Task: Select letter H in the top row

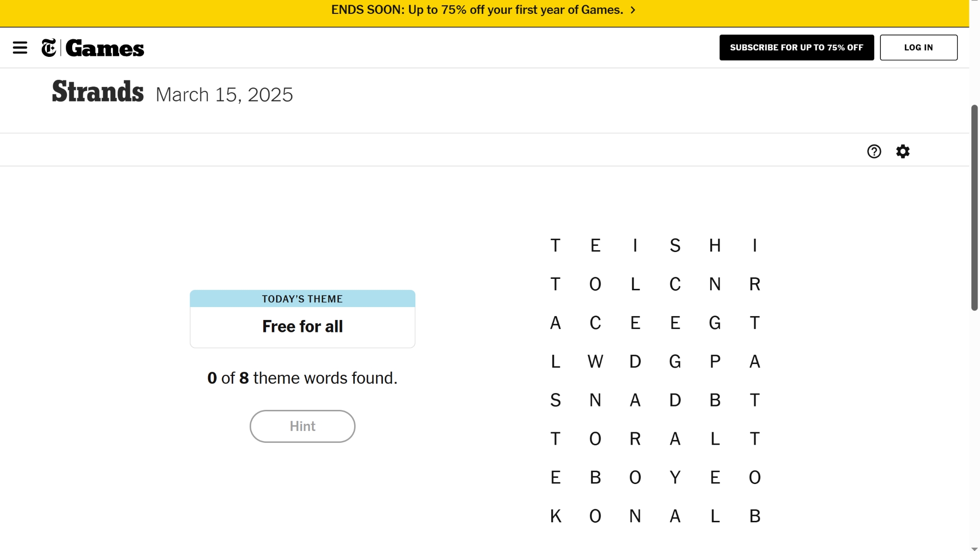Action: click(x=715, y=245)
